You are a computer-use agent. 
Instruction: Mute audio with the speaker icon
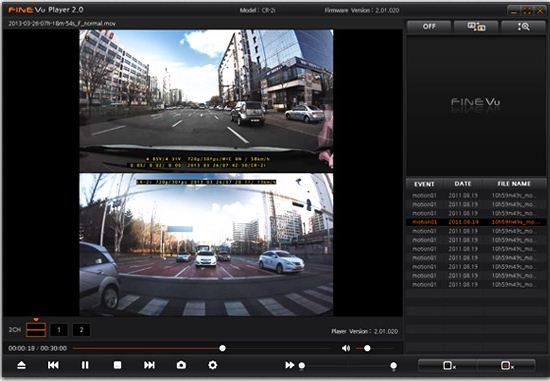(346, 348)
